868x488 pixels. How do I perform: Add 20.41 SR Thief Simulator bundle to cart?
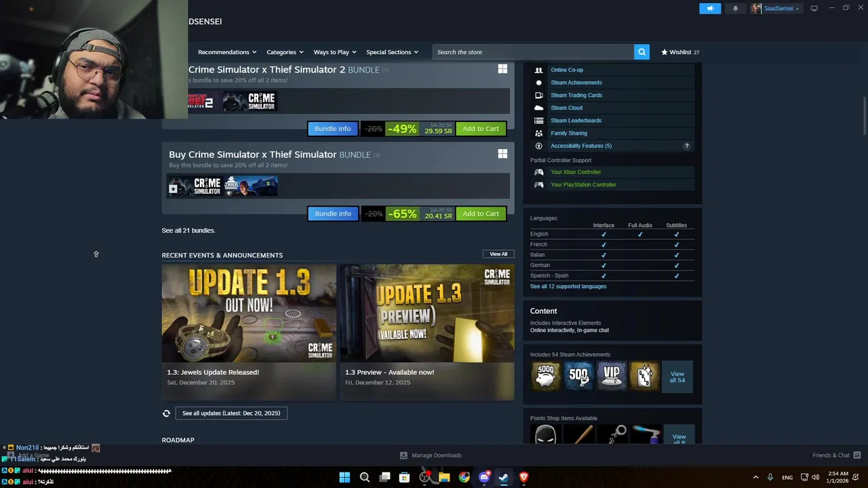(481, 213)
